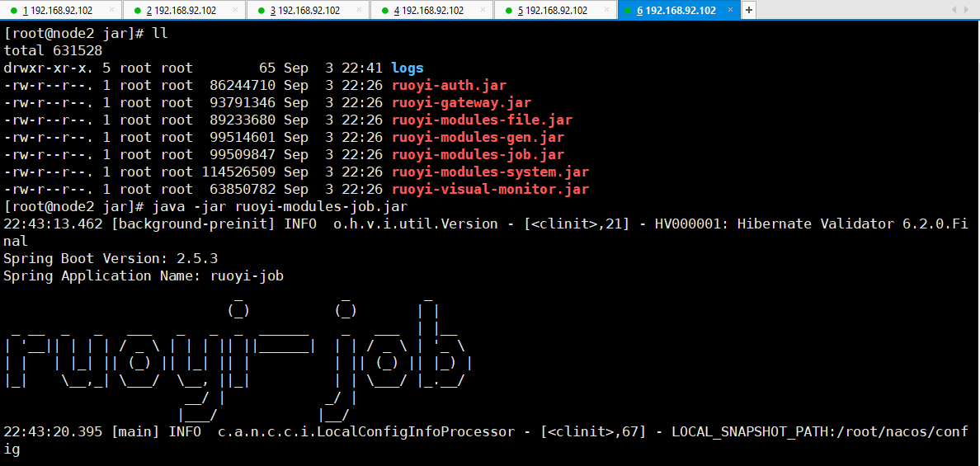This screenshot has height=466, width=980.
Task: Select active session tab 6 192.168.92.102
Action: pyautogui.click(x=679, y=10)
